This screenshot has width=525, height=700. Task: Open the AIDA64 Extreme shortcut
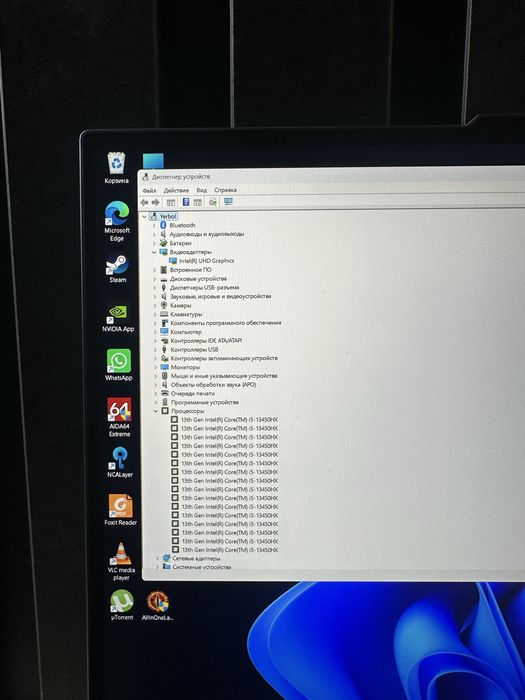[119, 417]
